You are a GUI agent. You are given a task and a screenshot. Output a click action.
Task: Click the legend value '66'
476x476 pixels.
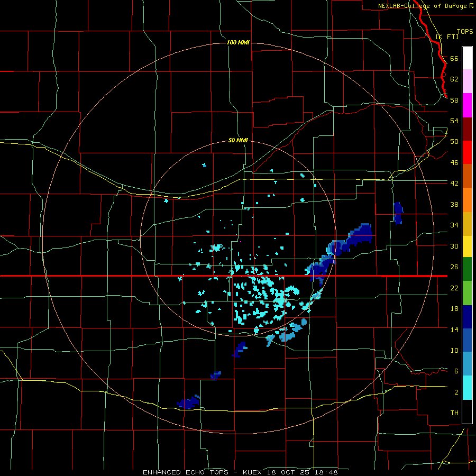click(x=454, y=58)
